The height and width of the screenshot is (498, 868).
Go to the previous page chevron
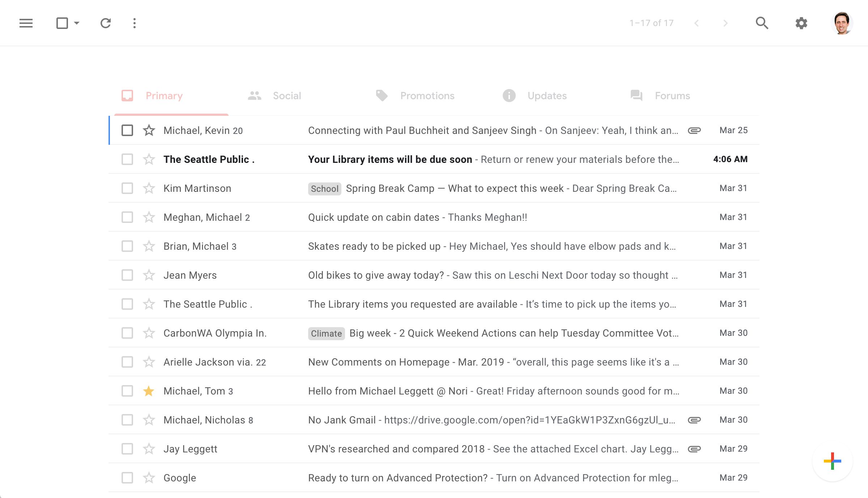[696, 23]
